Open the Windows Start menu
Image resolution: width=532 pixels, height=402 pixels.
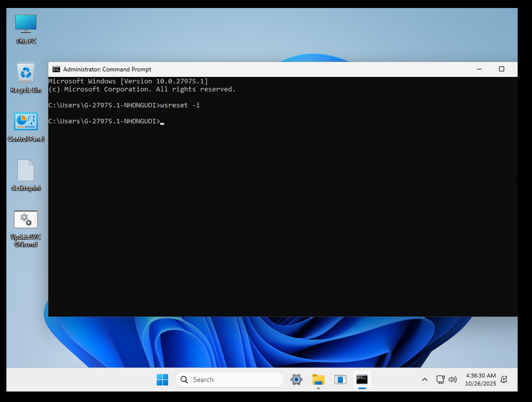tap(163, 379)
